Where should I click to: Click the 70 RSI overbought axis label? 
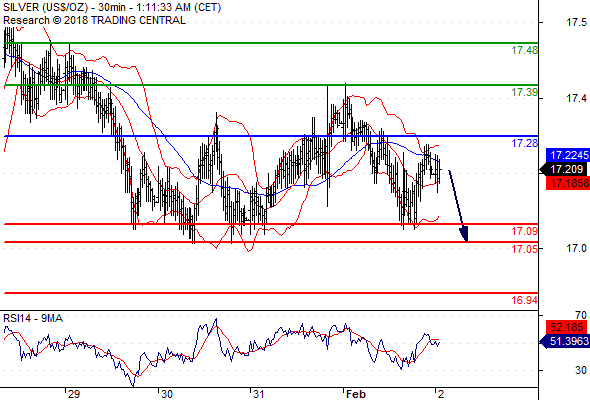pos(581,315)
